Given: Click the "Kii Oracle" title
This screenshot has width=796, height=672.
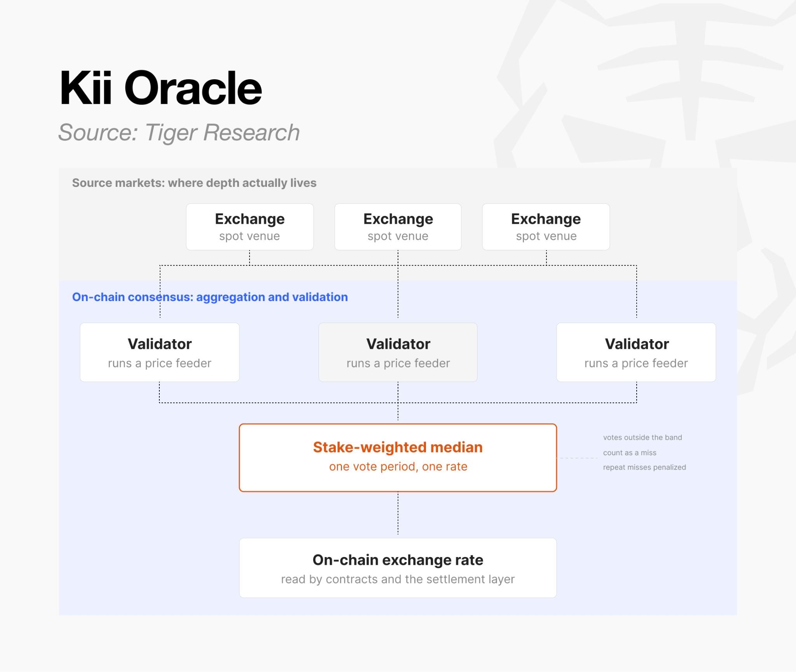Looking at the screenshot, I should pos(161,88).
